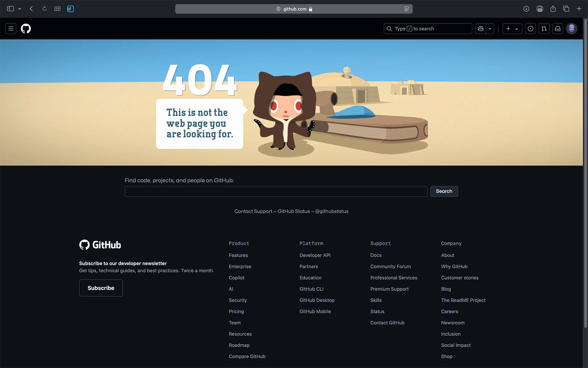Open the Contact GitHub link
The image size is (588, 368).
coord(387,323)
